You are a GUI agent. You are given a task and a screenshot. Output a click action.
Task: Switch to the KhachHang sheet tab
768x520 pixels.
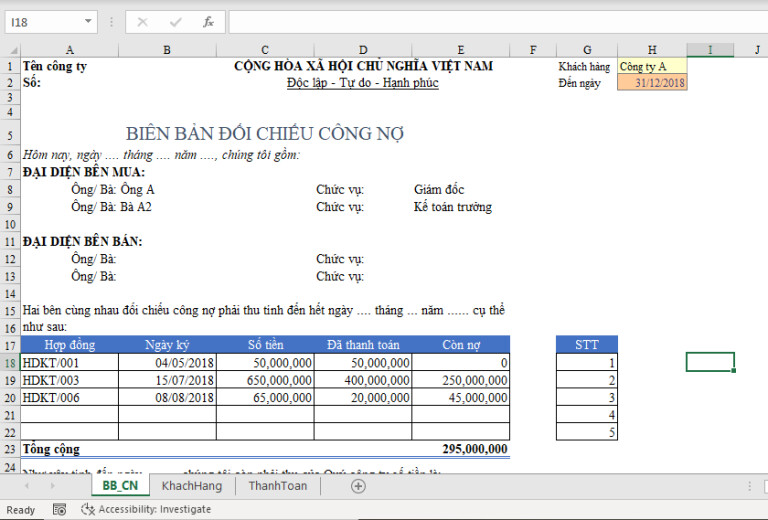tap(192, 486)
